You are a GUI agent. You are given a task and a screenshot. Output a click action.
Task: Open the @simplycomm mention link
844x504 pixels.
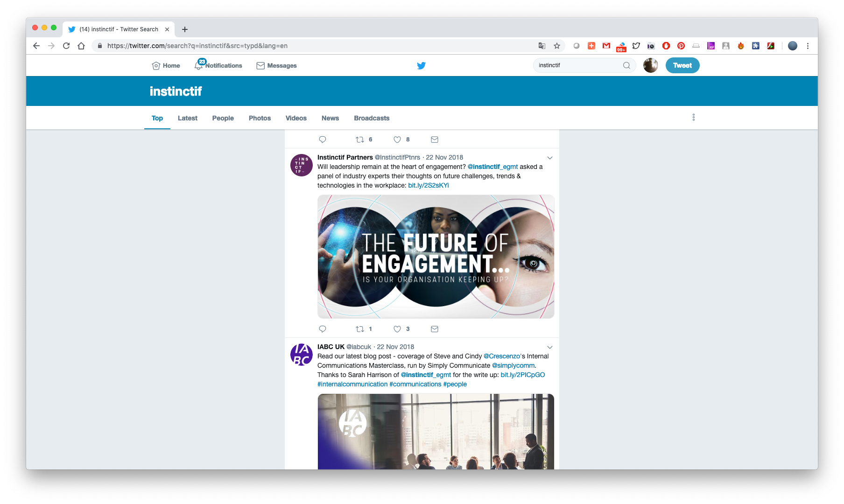click(513, 365)
